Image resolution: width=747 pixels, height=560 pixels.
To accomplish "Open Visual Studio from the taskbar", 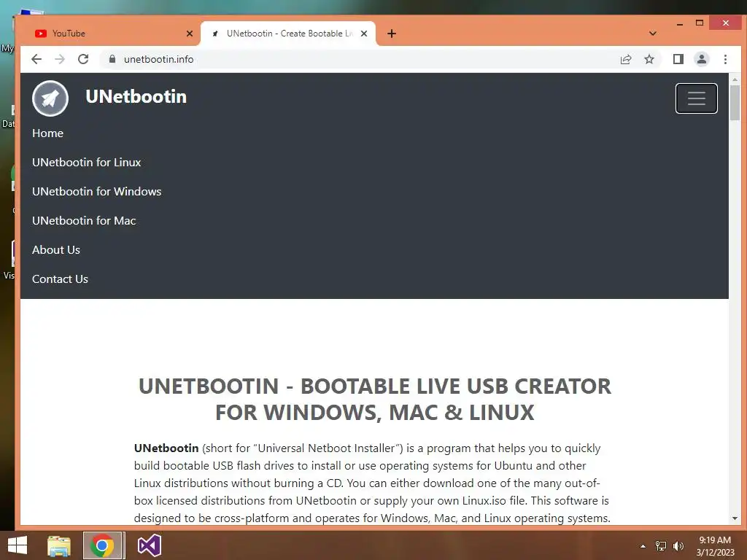I will [149, 545].
